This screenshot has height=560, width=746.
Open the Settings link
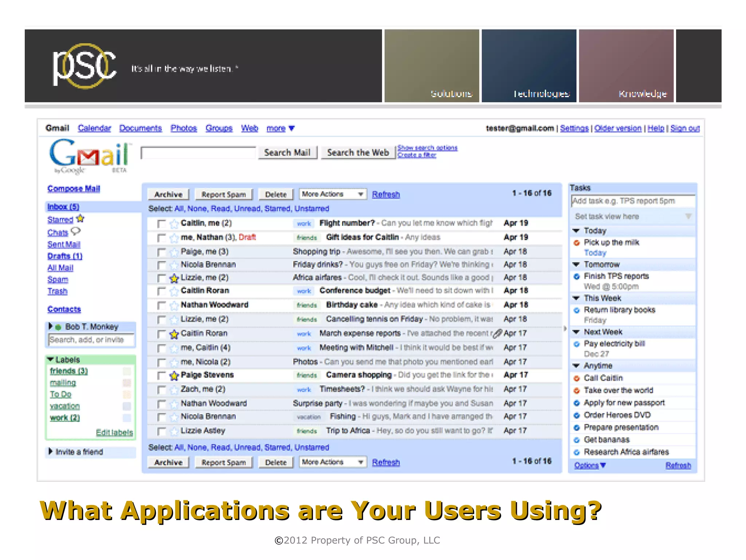click(574, 128)
